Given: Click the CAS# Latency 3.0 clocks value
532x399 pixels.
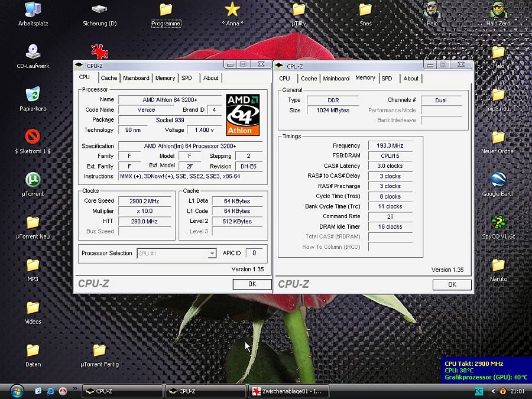Looking at the screenshot, I should click(x=390, y=166).
